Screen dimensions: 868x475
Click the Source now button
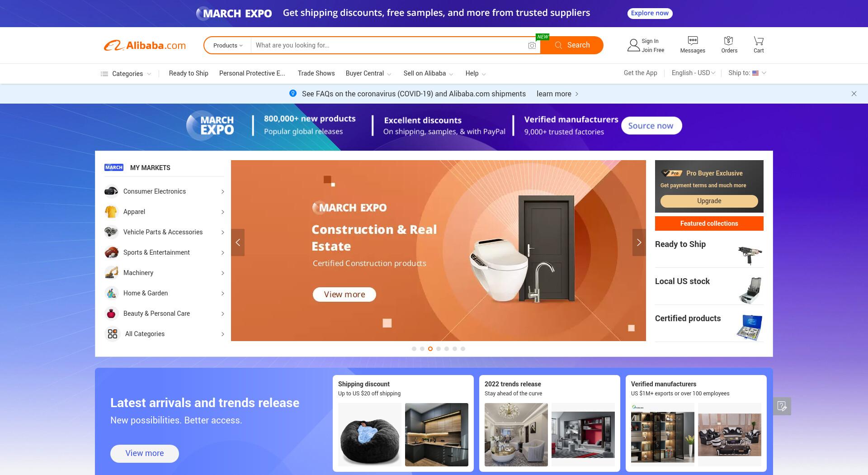tap(651, 126)
